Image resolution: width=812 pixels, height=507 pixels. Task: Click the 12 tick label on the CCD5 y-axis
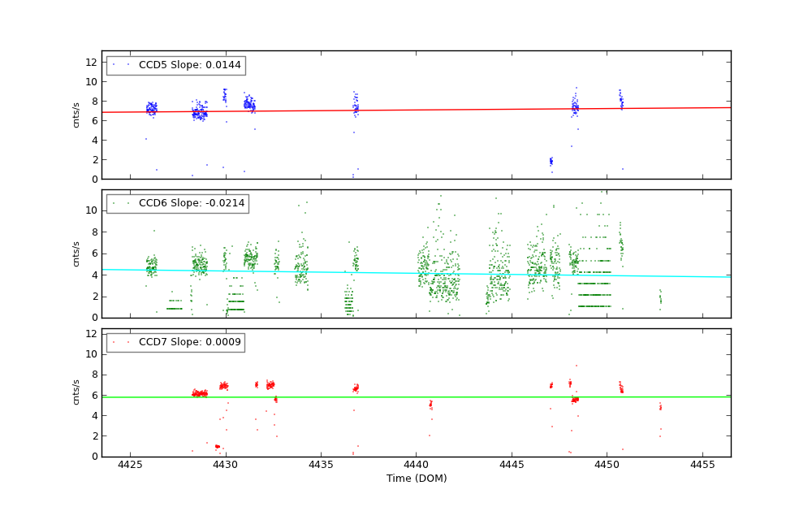[93, 62]
